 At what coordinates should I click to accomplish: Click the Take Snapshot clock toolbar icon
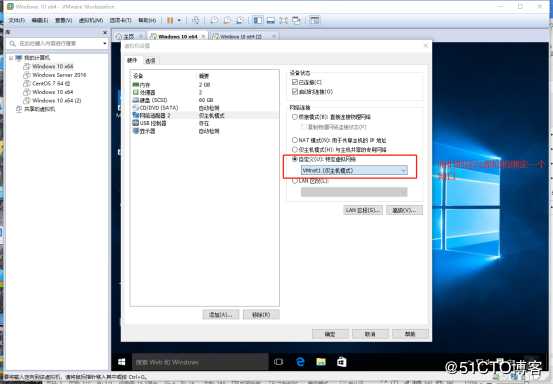coord(214,20)
